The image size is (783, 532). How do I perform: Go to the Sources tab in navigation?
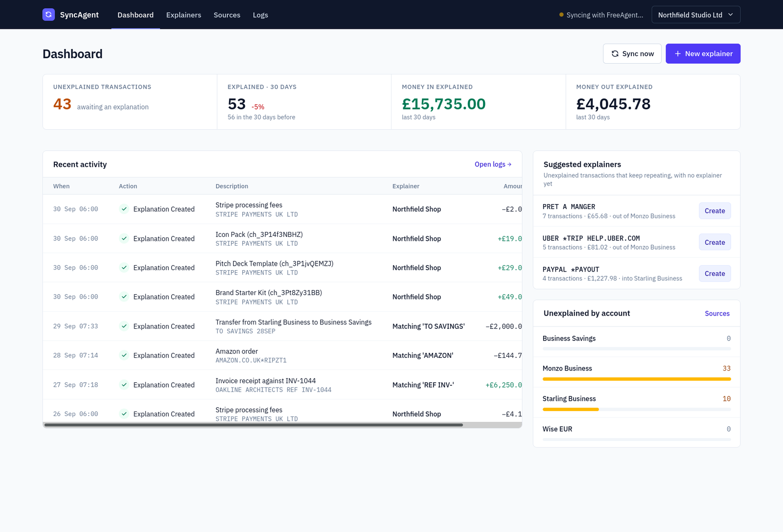(x=227, y=15)
